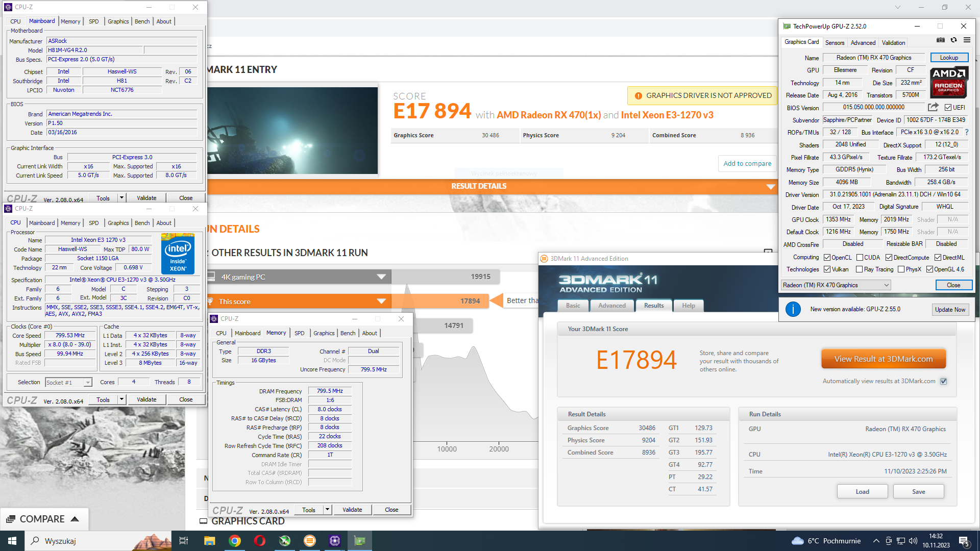Open Tools dropdown arrow in CPU tab window
The height and width of the screenshot is (551, 980).
coord(121,399)
